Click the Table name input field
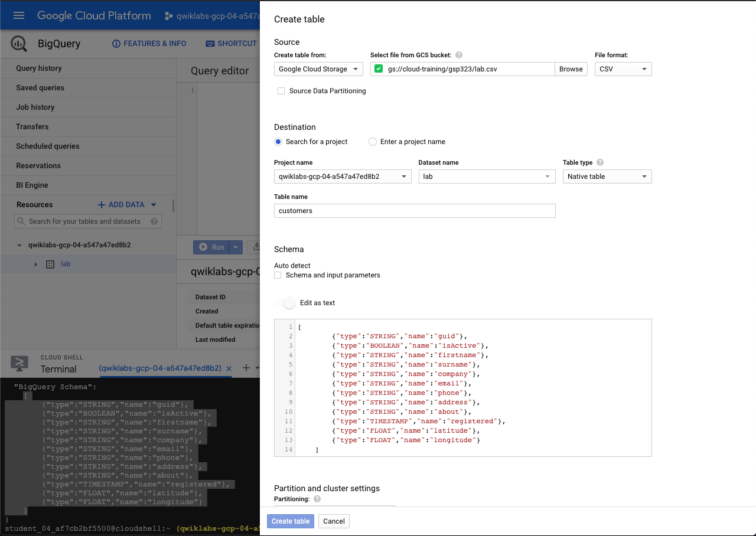The height and width of the screenshot is (536, 756). coord(415,211)
